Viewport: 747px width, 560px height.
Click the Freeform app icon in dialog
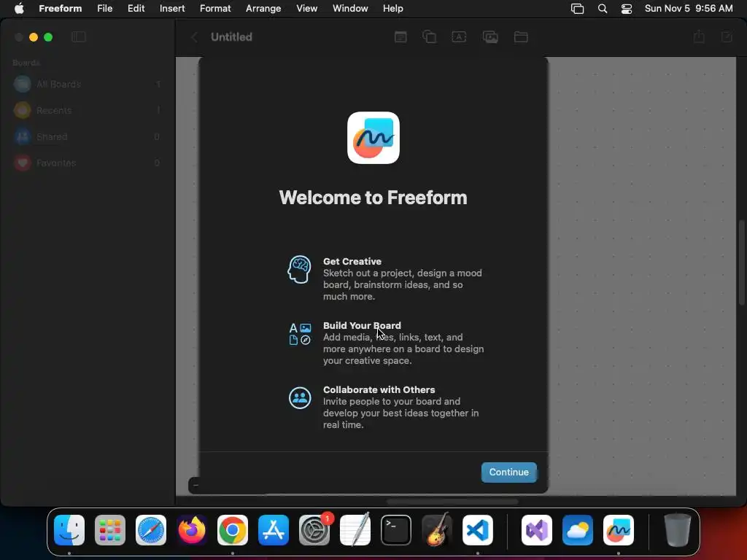(x=373, y=138)
